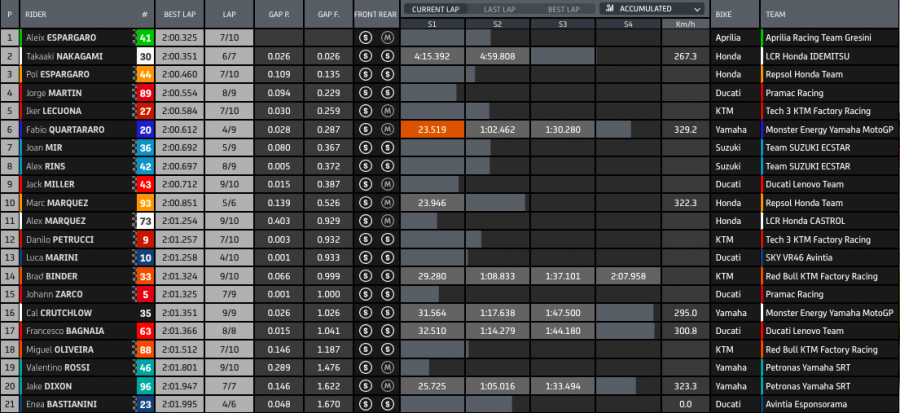Click Zarco's front tyre S icon
The height and width of the screenshot is (413, 900).
coord(364,295)
